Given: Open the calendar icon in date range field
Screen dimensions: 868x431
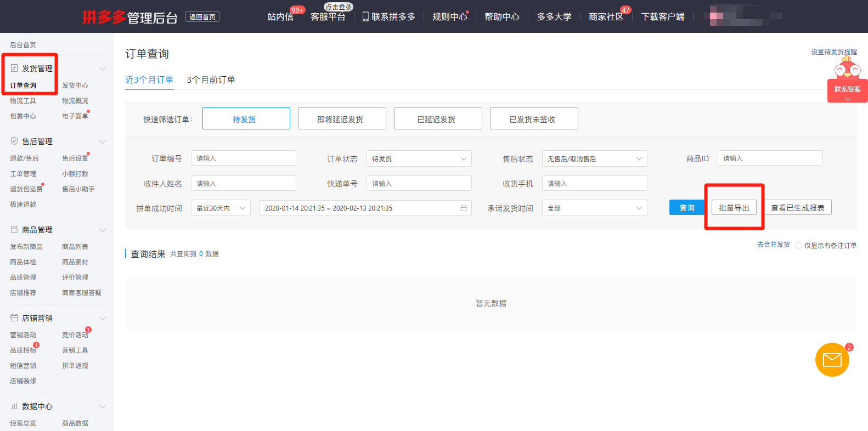Looking at the screenshot, I should point(464,208).
